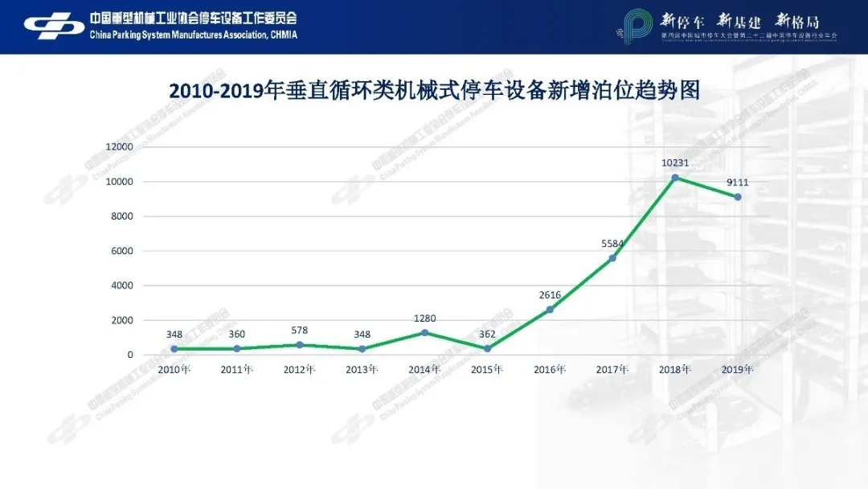Click the 2017年 data point on the line
Viewport: 868px width, 489px height.
click(x=612, y=258)
